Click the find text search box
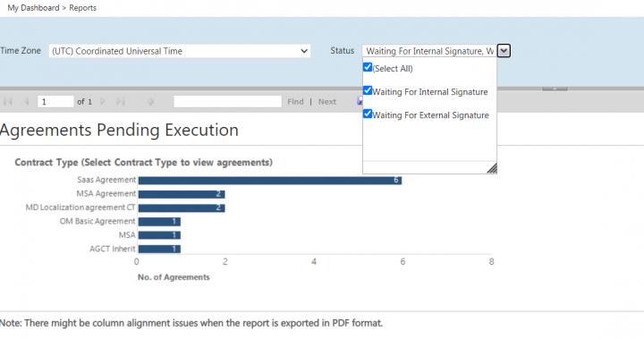The image size is (644, 339). click(x=227, y=101)
